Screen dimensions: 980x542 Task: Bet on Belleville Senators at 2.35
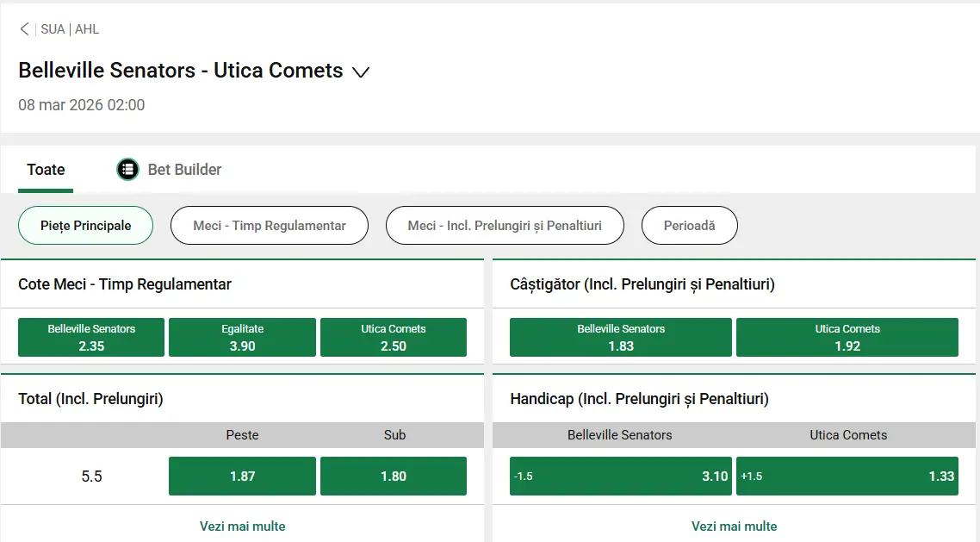(x=91, y=338)
